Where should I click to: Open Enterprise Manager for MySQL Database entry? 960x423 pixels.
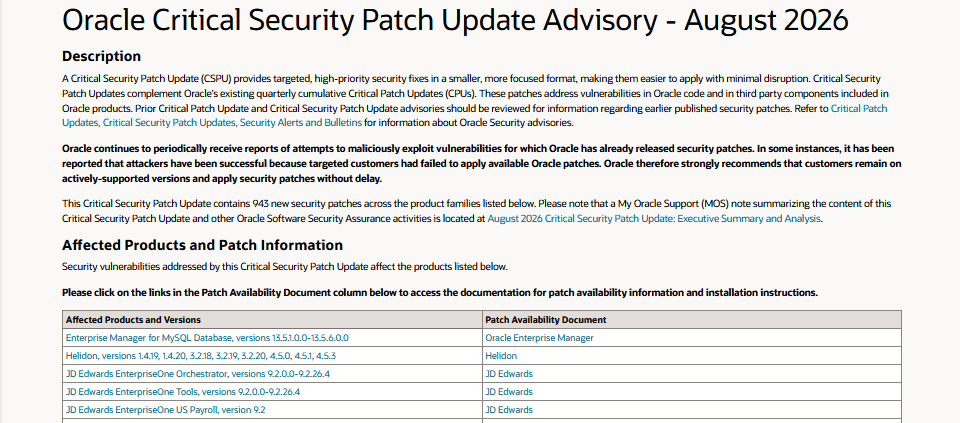pyautogui.click(x=207, y=338)
